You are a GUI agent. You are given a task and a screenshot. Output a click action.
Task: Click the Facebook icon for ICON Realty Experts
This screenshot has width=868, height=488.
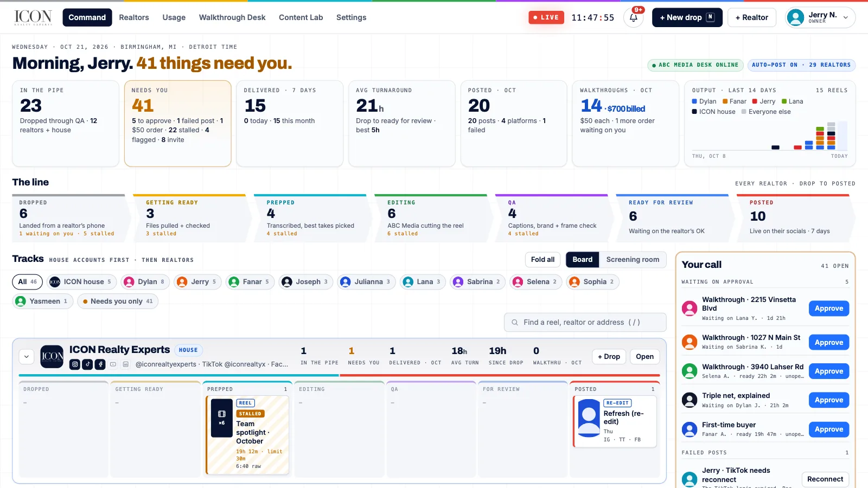click(100, 364)
